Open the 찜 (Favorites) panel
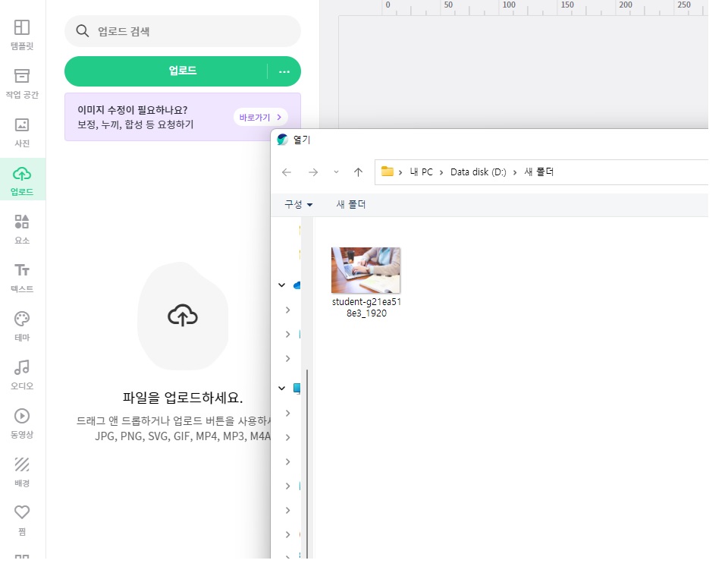This screenshot has height=576, width=728. point(22,519)
